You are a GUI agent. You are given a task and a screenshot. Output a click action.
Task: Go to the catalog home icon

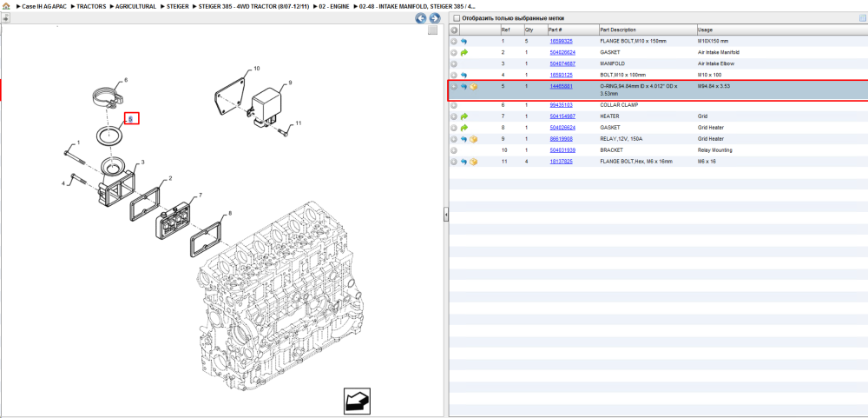[6, 6]
